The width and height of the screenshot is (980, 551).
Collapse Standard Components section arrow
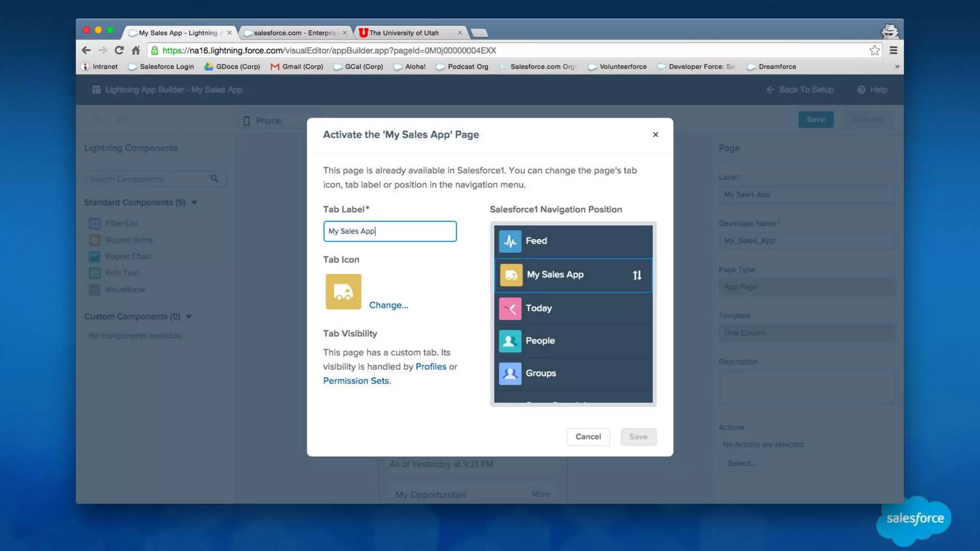coord(194,203)
